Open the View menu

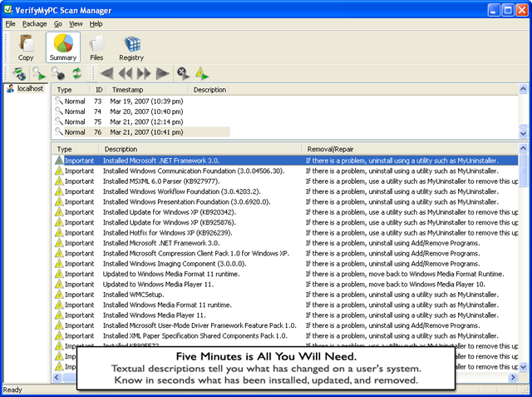pyautogui.click(x=76, y=24)
